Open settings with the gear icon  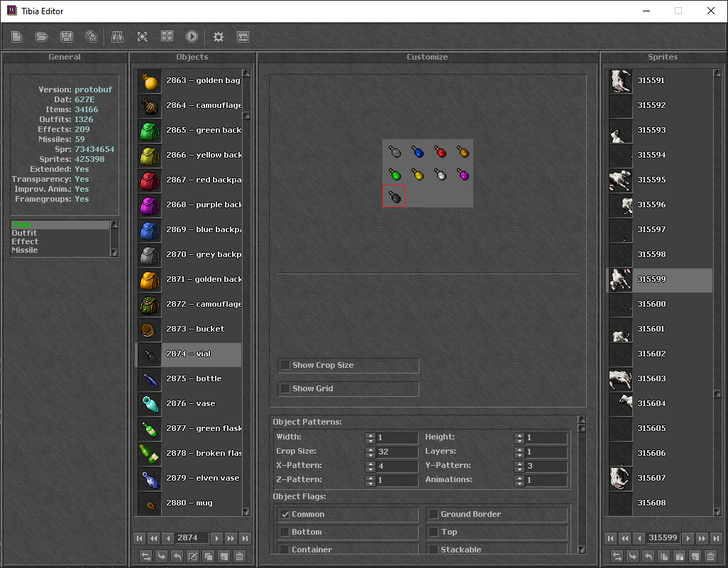(x=219, y=37)
